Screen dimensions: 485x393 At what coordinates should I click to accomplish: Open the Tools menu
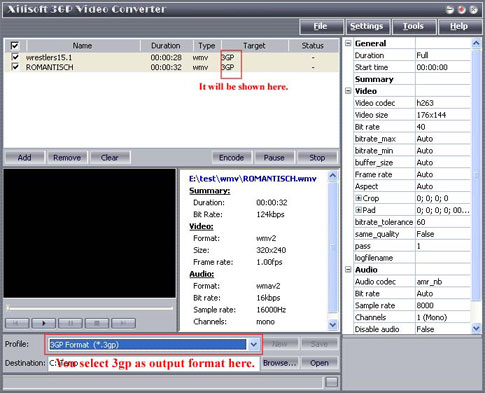point(413,26)
